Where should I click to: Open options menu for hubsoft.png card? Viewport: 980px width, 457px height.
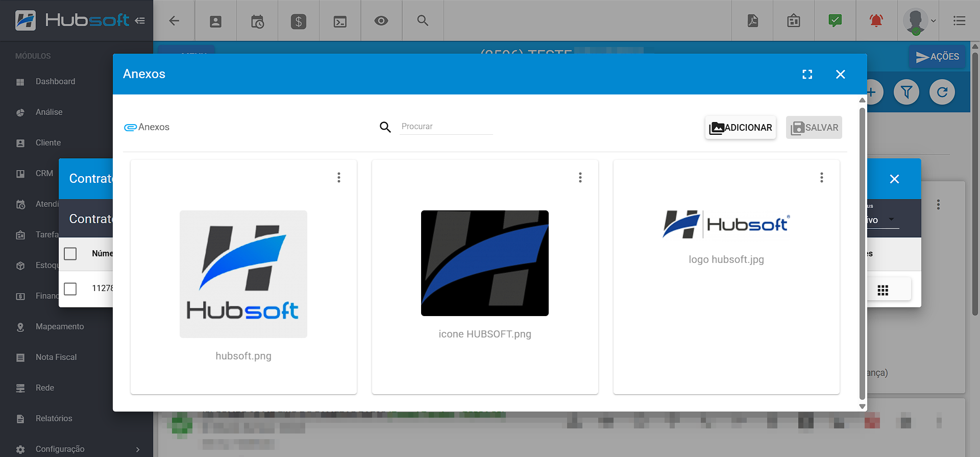point(339,178)
